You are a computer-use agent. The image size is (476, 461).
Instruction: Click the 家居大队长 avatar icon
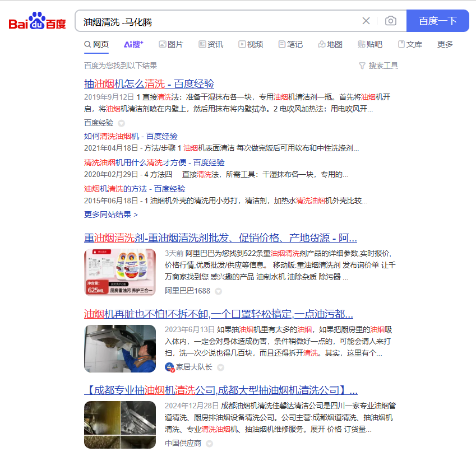[169, 367]
